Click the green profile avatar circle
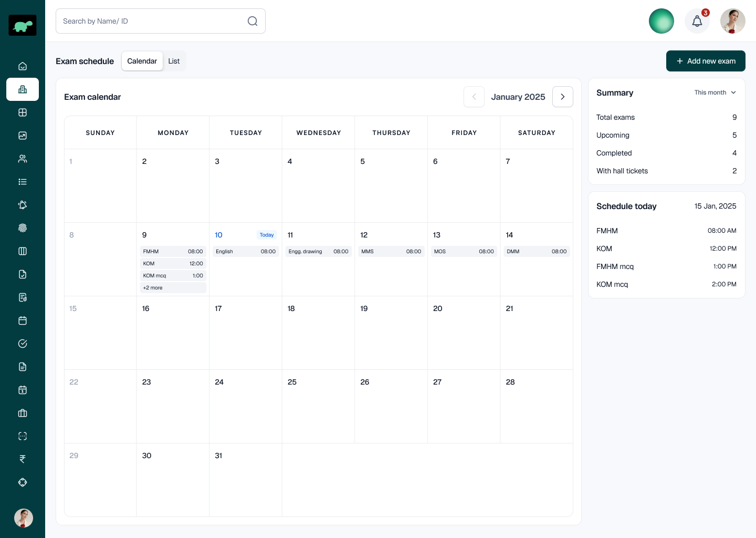 coord(661,21)
